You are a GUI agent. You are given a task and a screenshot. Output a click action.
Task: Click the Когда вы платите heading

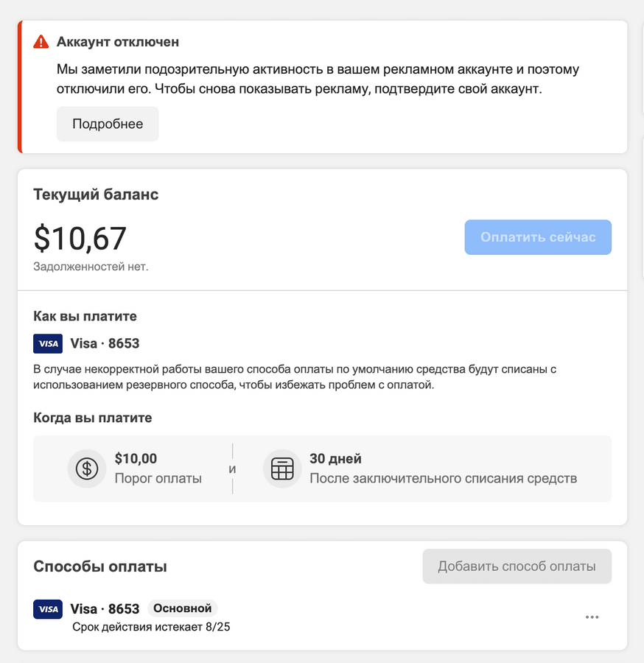[x=93, y=418]
